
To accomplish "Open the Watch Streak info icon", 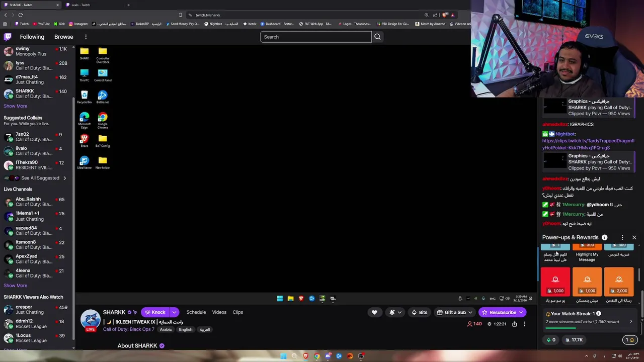I will click(598, 314).
